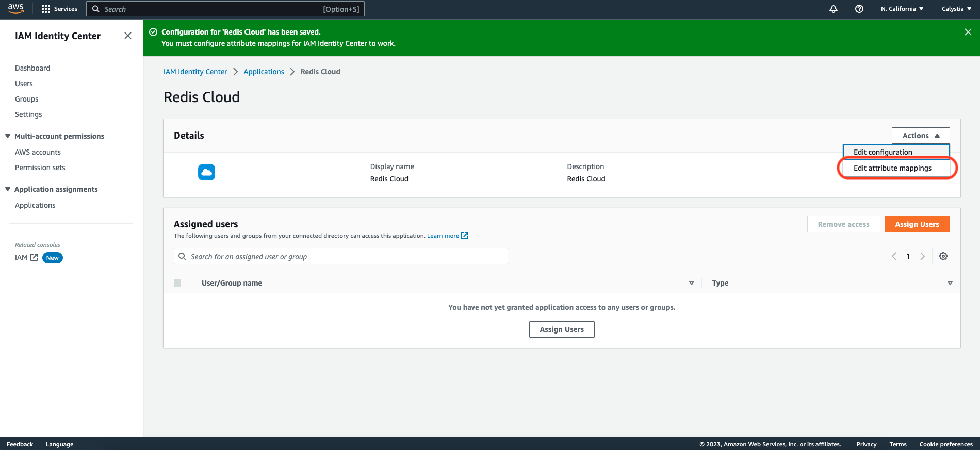
Task: Toggle the select-all users checkbox
Action: tap(177, 283)
